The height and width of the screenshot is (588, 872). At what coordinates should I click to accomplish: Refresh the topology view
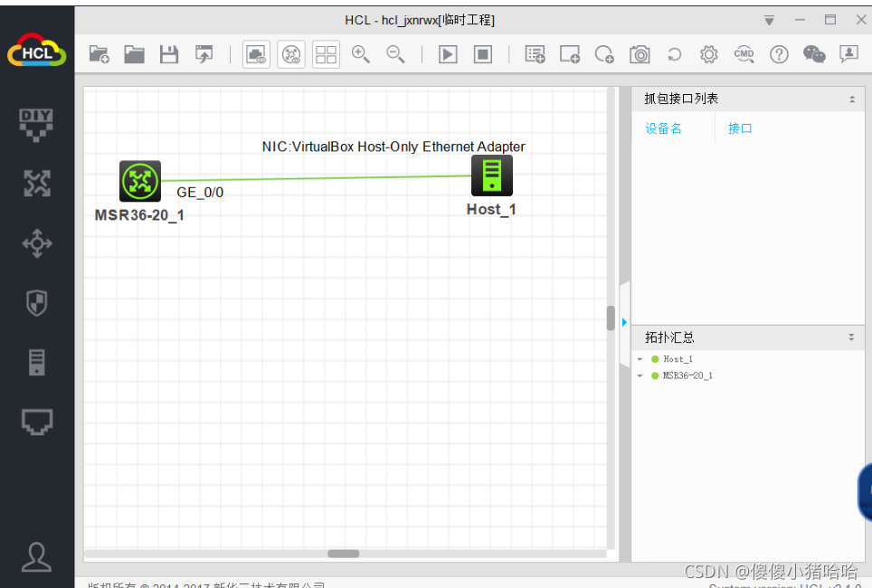pos(674,54)
